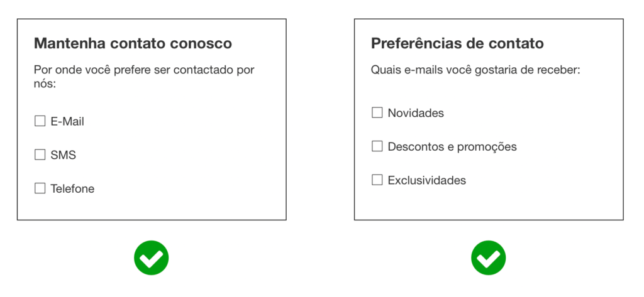Image resolution: width=644 pixels, height=297 pixels.
Task: Click the 'Quais e-mails você gostaria' description
Action: click(x=475, y=70)
